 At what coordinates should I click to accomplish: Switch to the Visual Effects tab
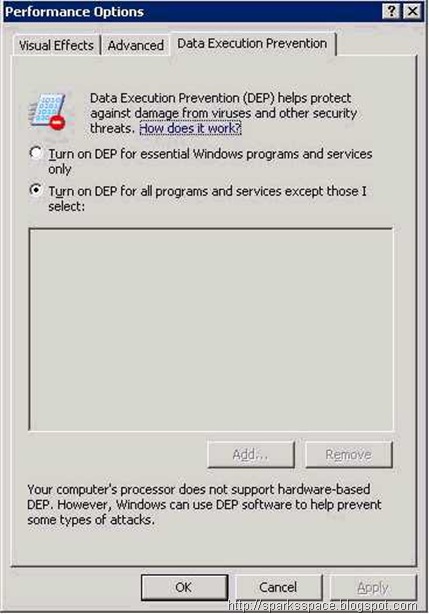[56, 45]
